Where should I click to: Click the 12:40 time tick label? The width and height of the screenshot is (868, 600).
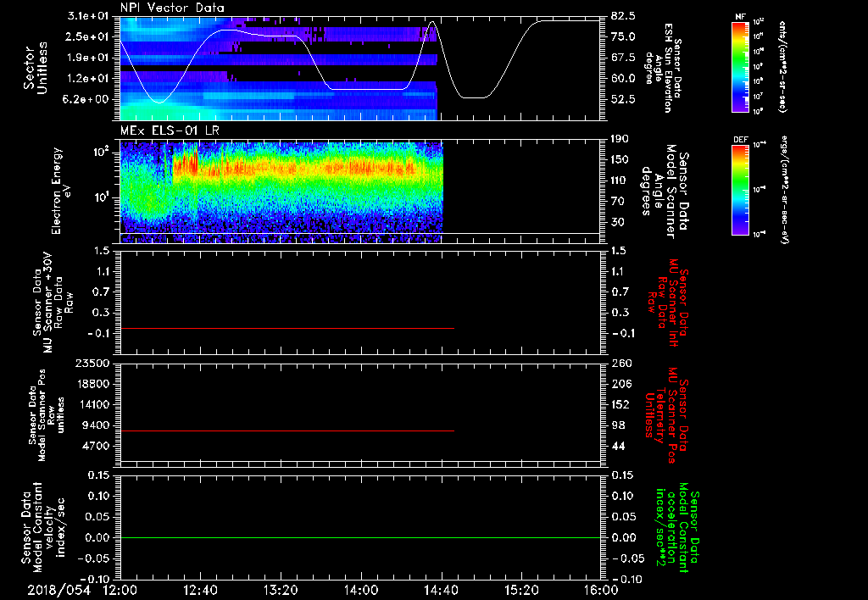[x=200, y=590]
